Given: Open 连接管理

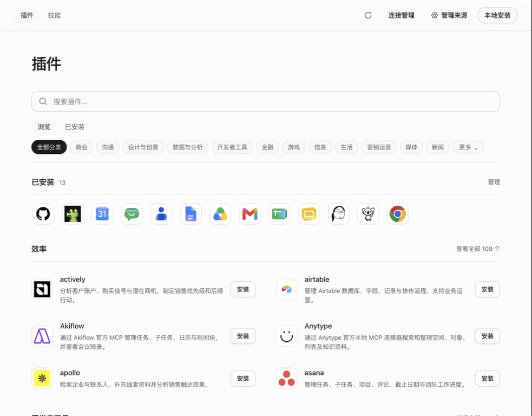Looking at the screenshot, I should tap(402, 15).
